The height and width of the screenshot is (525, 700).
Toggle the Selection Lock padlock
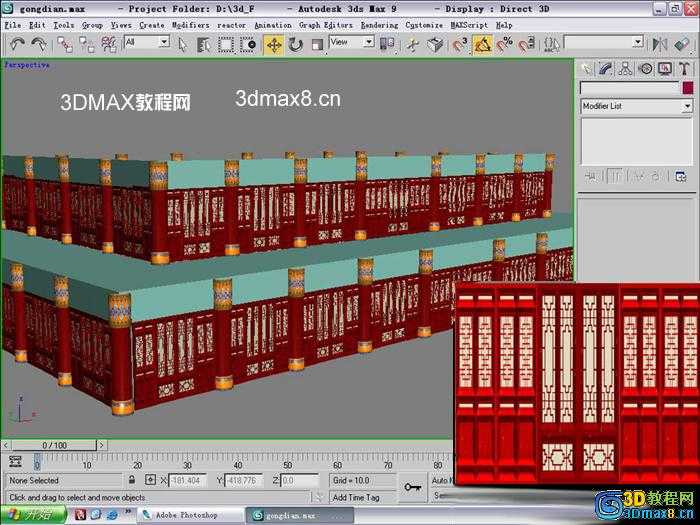click(x=132, y=480)
